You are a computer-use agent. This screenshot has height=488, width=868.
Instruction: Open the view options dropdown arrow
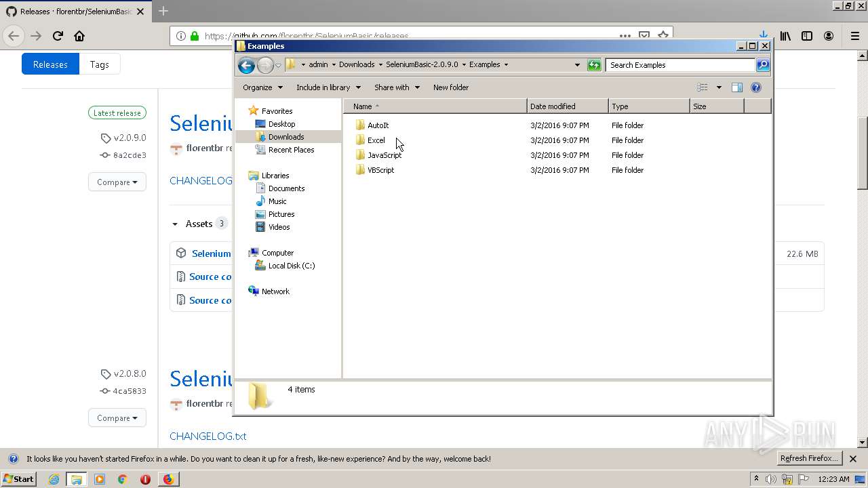pyautogui.click(x=719, y=87)
